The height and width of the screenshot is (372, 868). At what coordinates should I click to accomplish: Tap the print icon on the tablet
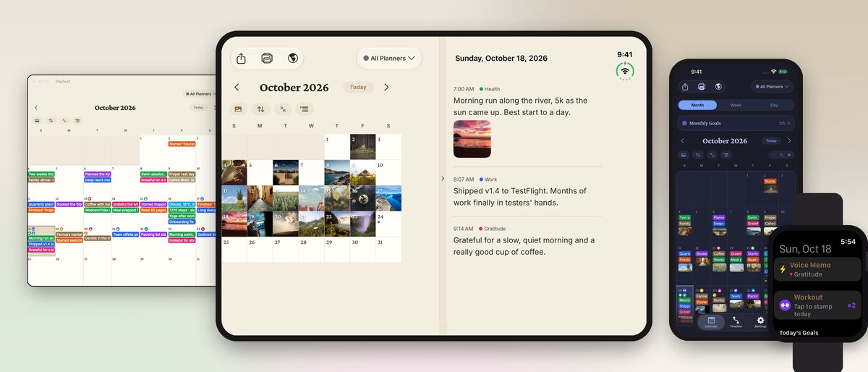coord(267,59)
